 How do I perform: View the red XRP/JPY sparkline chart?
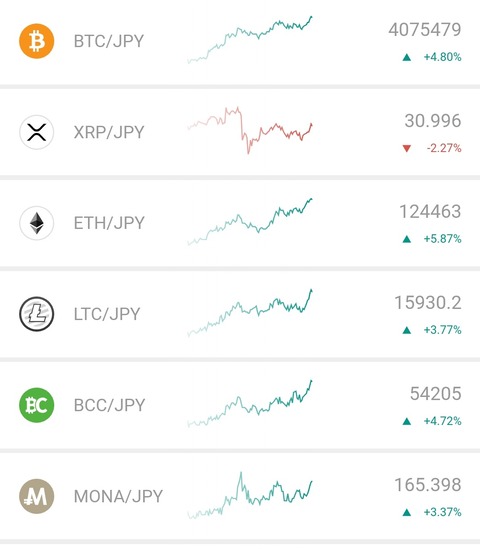pyautogui.click(x=250, y=130)
